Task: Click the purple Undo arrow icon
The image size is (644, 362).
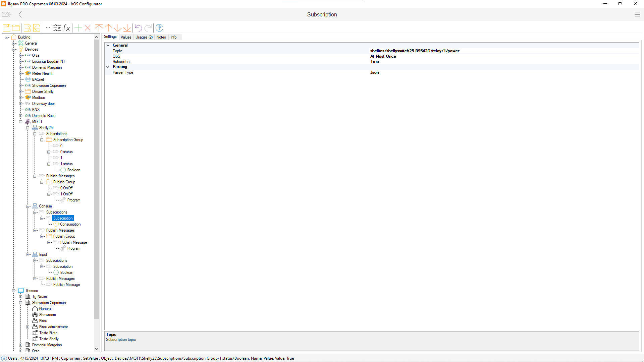Action: 138,28
